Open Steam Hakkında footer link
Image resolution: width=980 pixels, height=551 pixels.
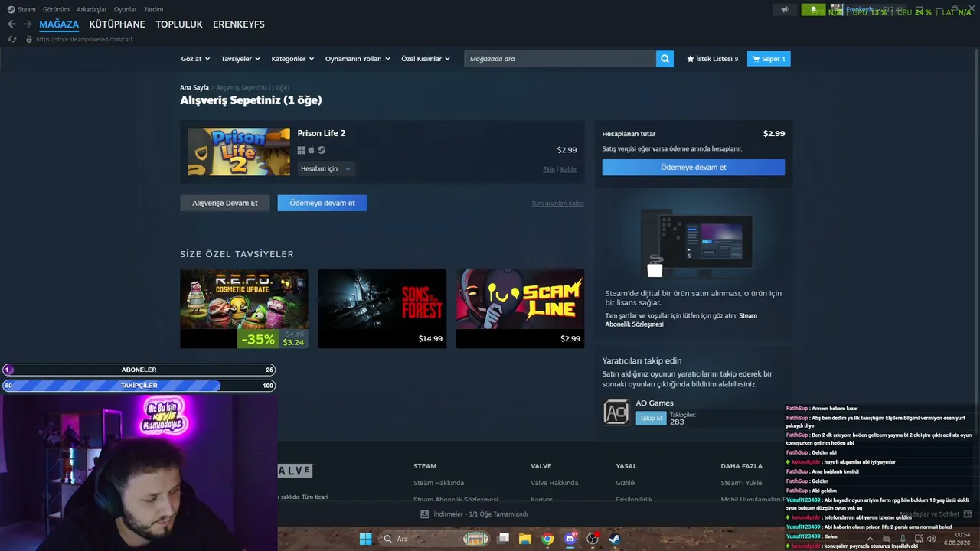(x=439, y=483)
